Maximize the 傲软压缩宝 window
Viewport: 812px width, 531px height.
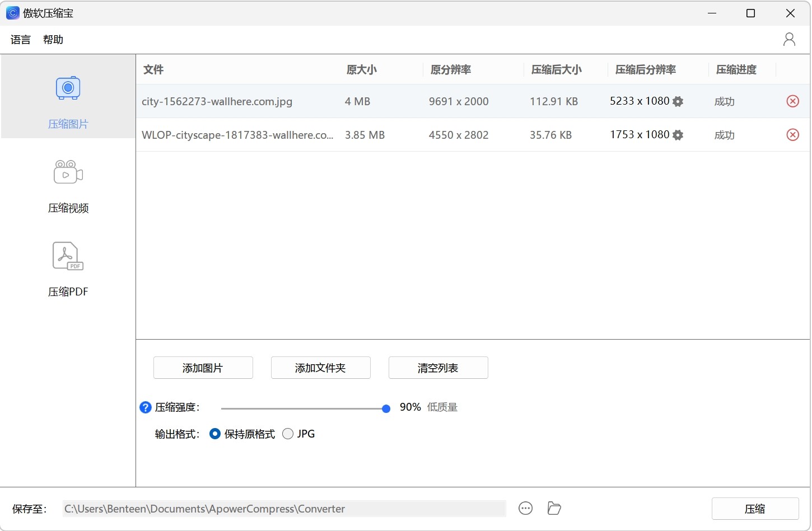[751, 13]
